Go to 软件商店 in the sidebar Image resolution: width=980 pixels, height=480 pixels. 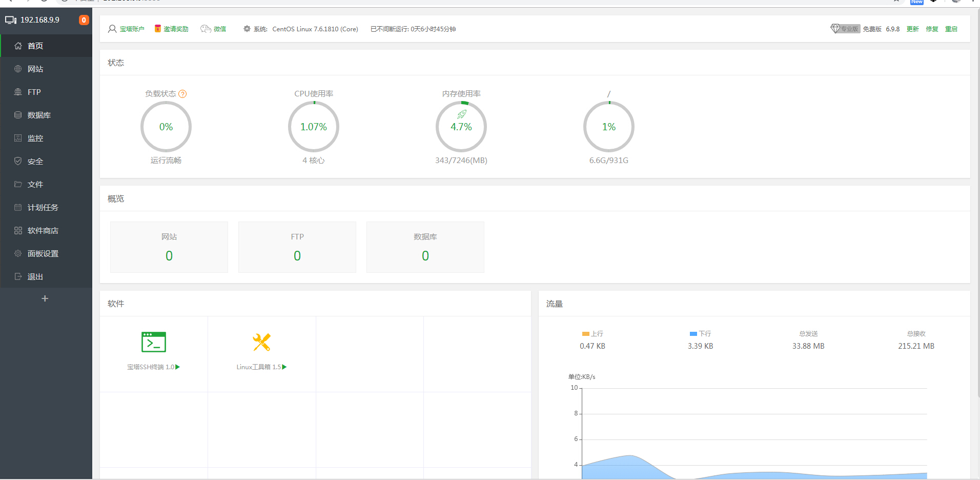coord(43,231)
